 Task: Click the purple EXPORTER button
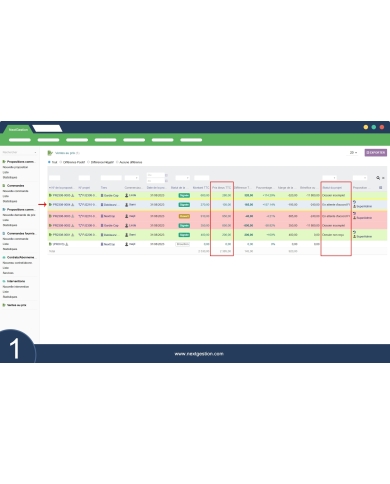pos(376,153)
